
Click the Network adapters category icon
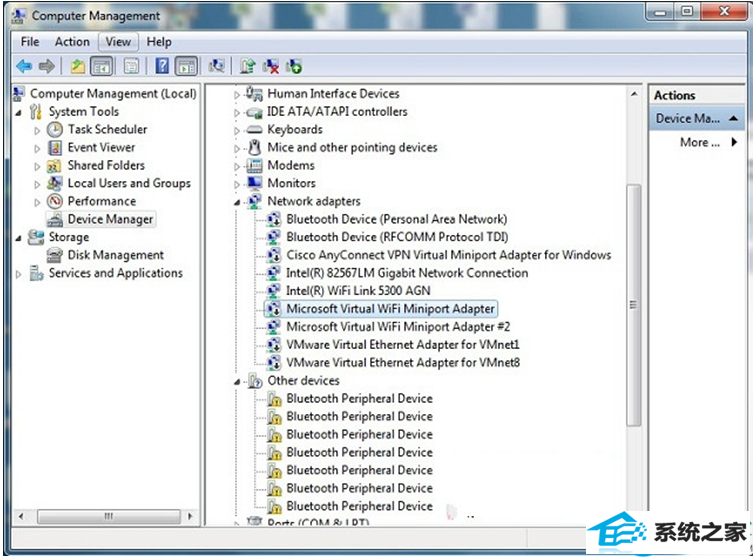coord(254,201)
